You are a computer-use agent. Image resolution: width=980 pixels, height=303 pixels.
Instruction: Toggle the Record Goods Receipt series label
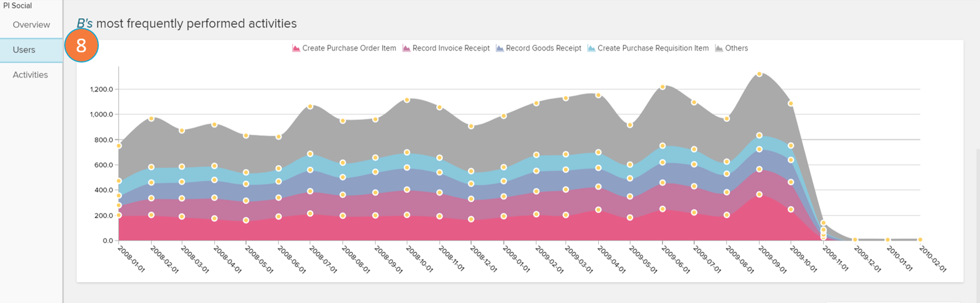tap(543, 48)
